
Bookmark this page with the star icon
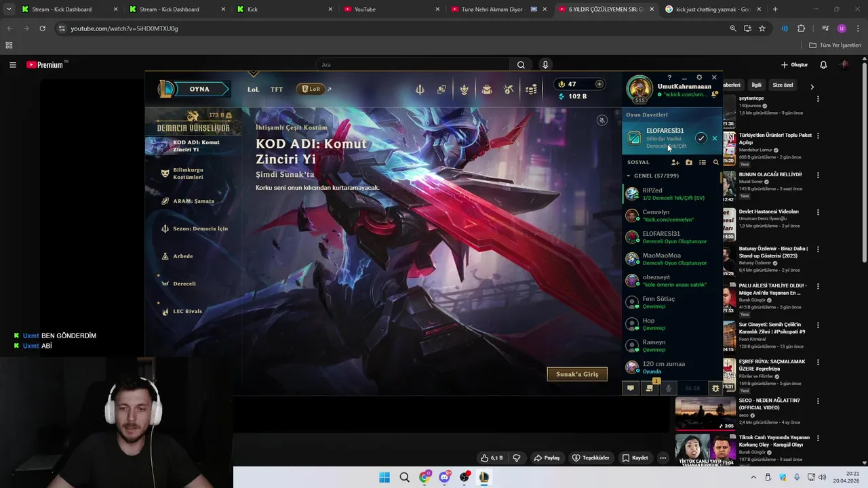[x=762, y=28]
